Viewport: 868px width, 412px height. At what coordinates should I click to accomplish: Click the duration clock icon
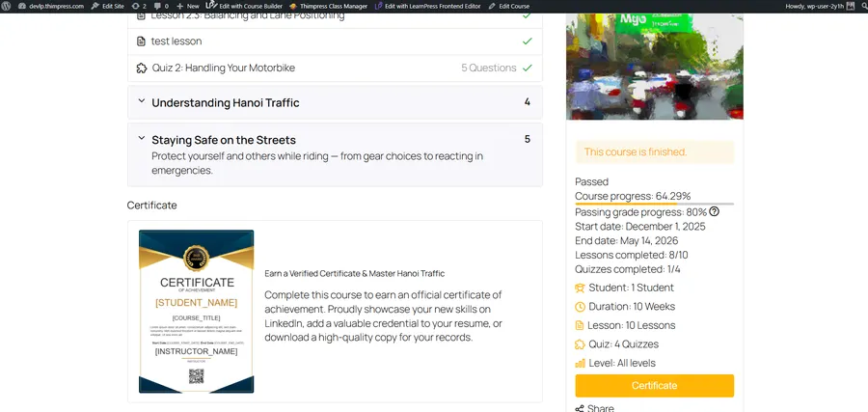581,307
